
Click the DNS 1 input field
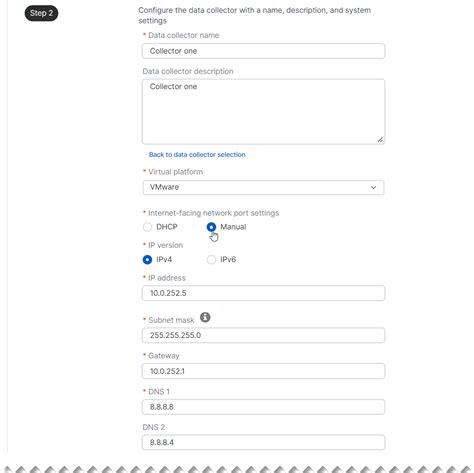coord(263,407)
